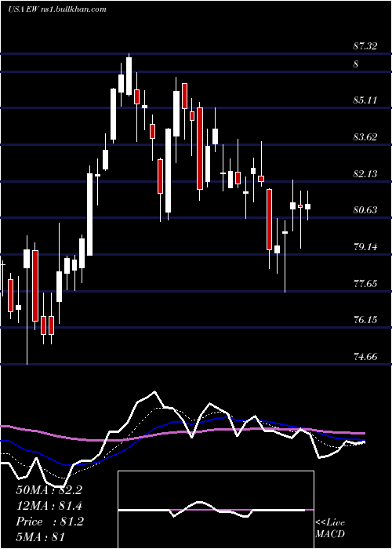Click the USA EW ns1.bullkhan.com title
The image size is (392, 549).
(x=57, y=9)
